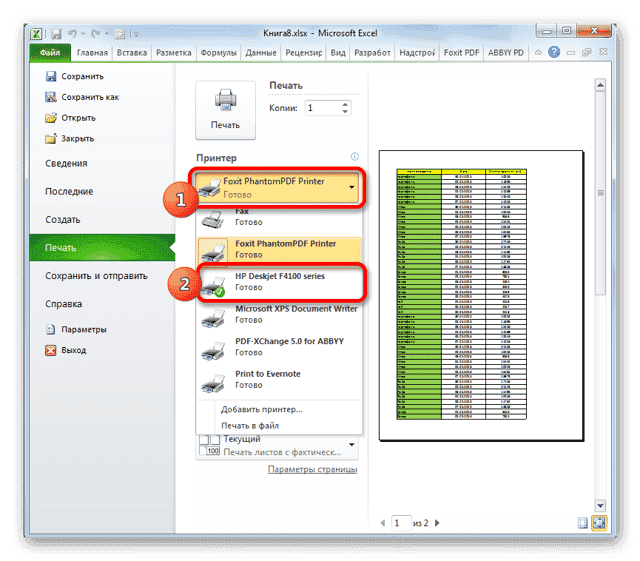
Task: Click the blue Help question mark icon
Action: tap(554, 52)
